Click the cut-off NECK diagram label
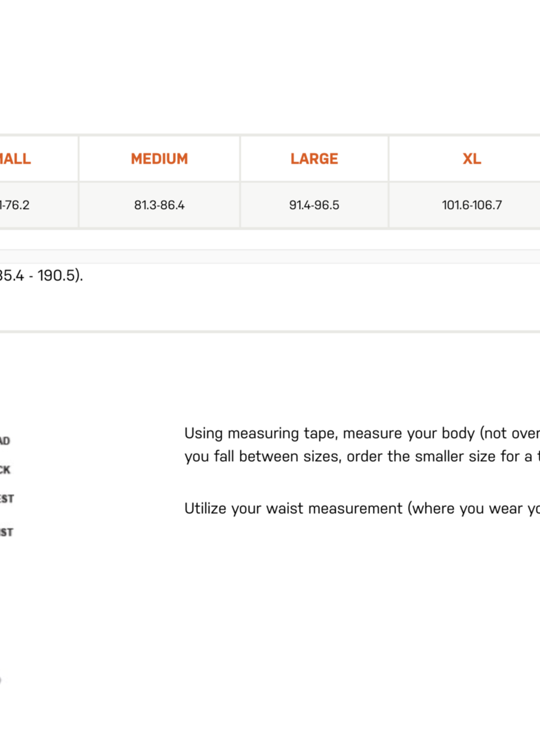This screenshot has height=756, width=540. pyautogui.click(x=5, y=470)
